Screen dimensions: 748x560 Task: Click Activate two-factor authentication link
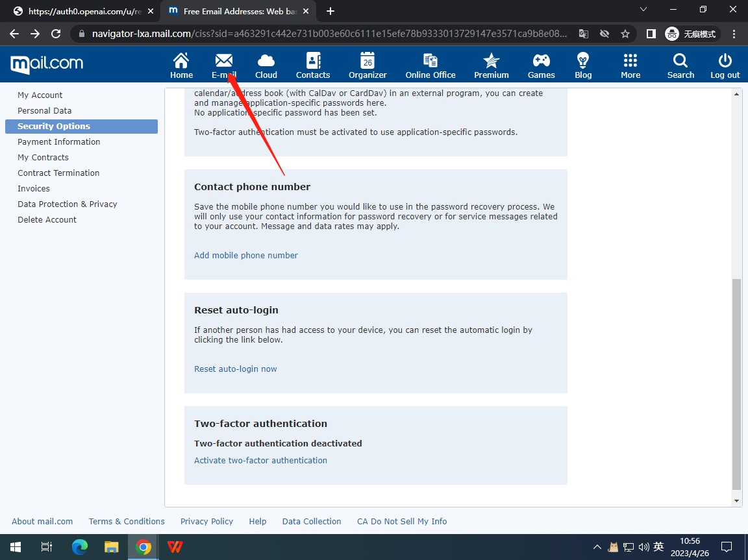(x=260, y=461)
